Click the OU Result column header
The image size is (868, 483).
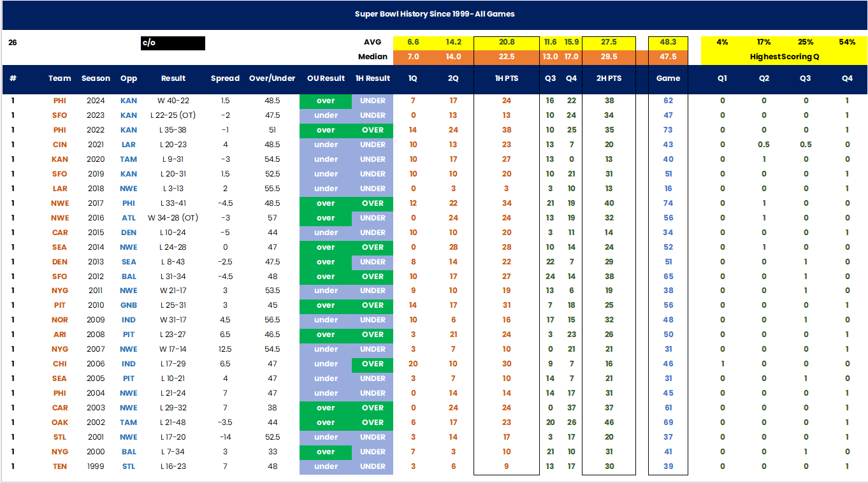click(326, 78)
